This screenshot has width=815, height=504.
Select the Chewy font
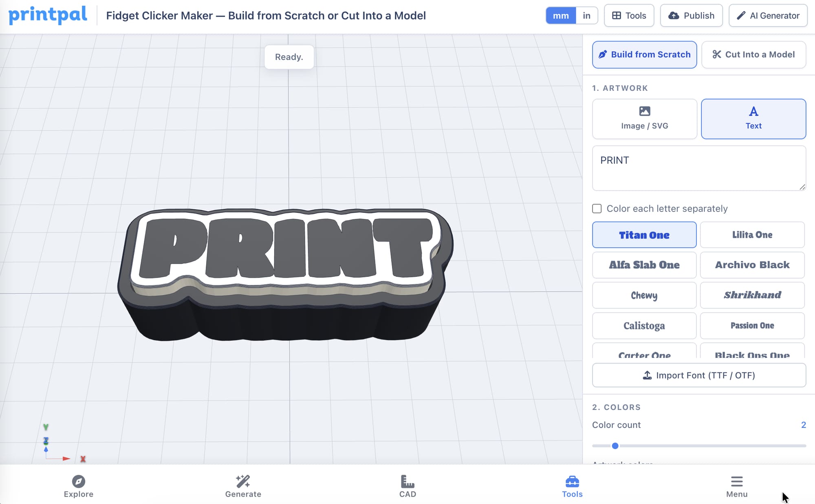[644, 295]
